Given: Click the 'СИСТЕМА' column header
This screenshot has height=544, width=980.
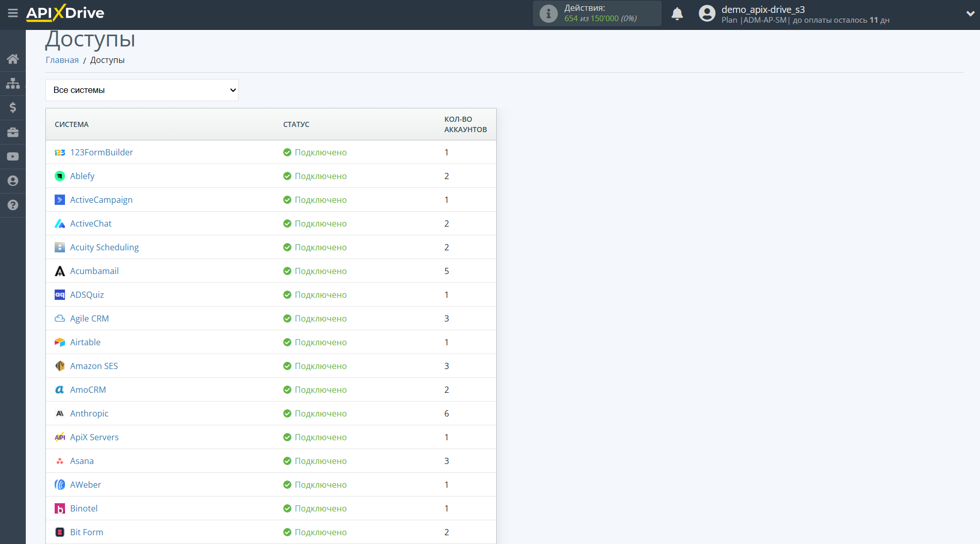Looking at the screenshot, I should tap(72, 124).
